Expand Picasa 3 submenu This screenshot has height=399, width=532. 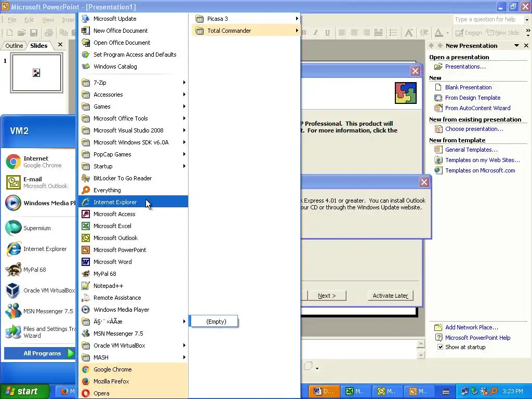[x=246, y=19]
